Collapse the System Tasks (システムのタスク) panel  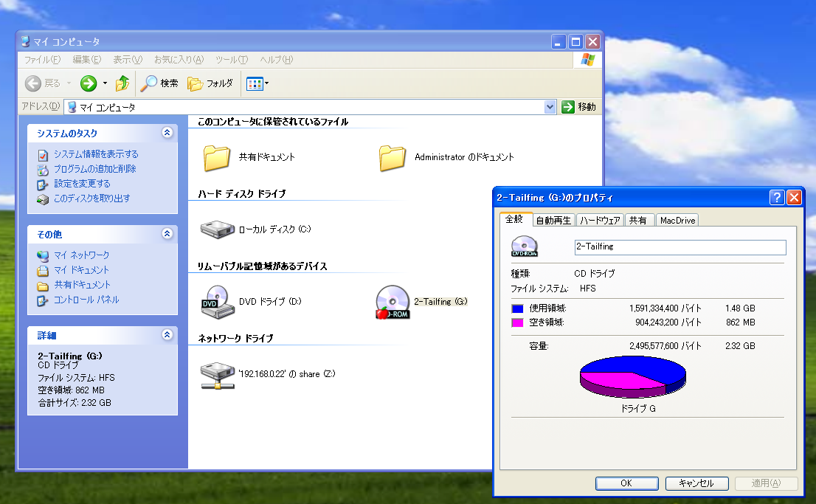(x=167, y=133)
